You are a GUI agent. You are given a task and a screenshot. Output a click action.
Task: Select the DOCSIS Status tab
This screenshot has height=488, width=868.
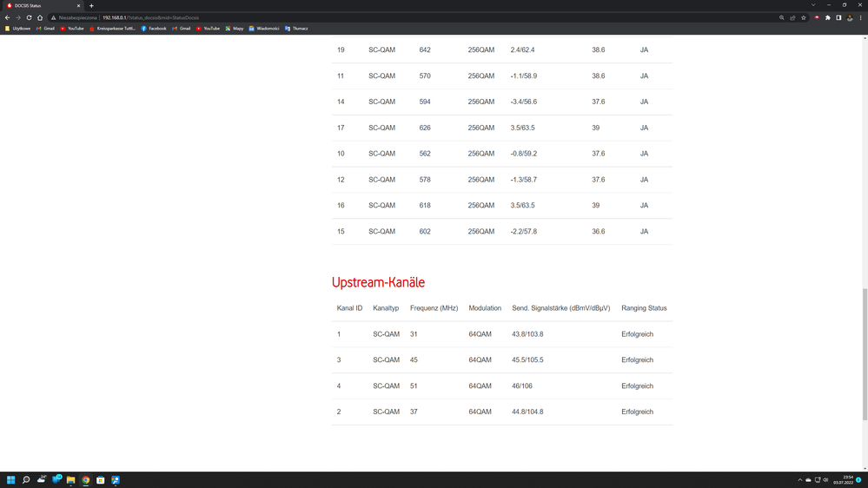[42, 5]
